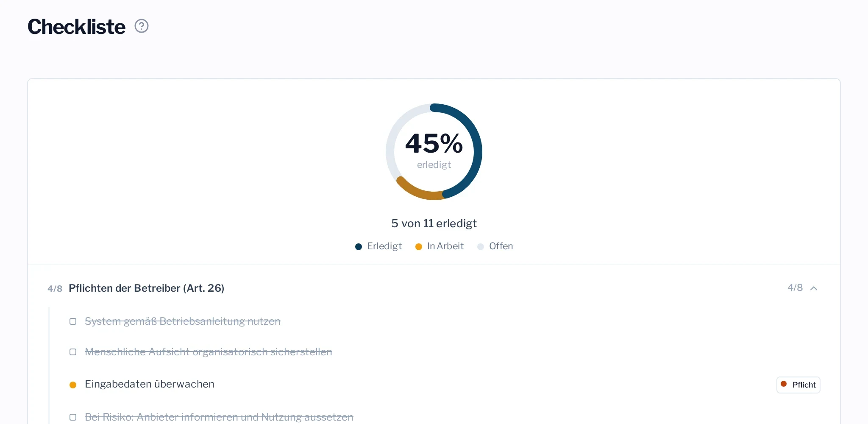
Task: Click the 5 von 11 erledigt summary
Action: pyautogui.click(x=434, y=223)
